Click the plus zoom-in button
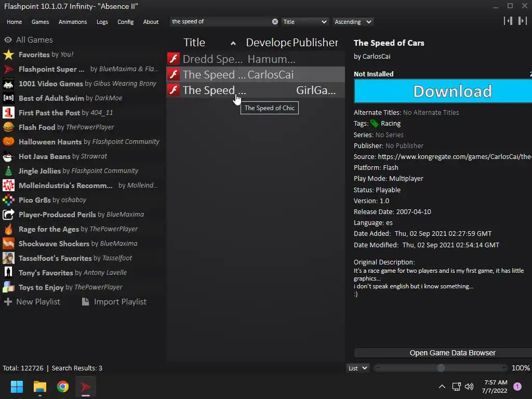The height and width of the screenshot is (399, 532). coord(504,368)
